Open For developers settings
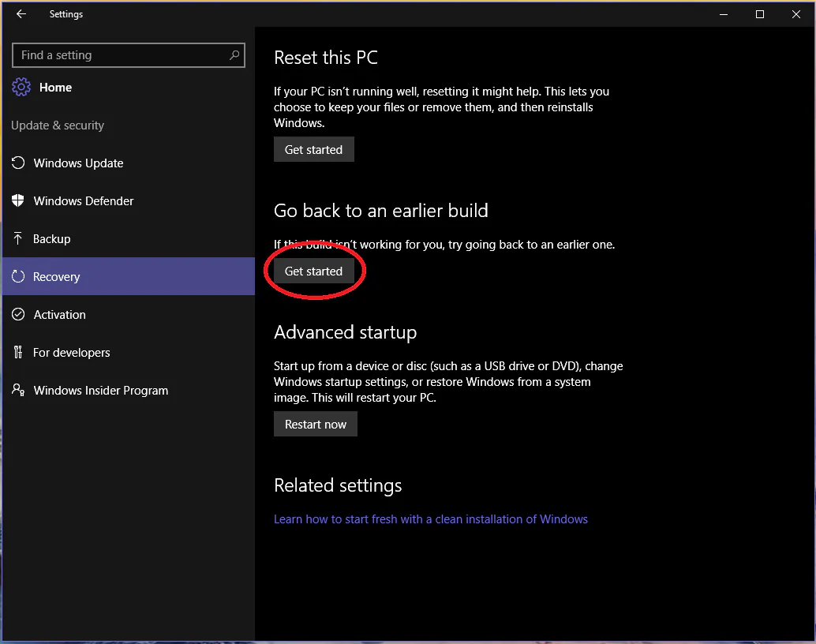Image resolution: width=816 pixels, height=644 pixels. click(x=129, y=353)
